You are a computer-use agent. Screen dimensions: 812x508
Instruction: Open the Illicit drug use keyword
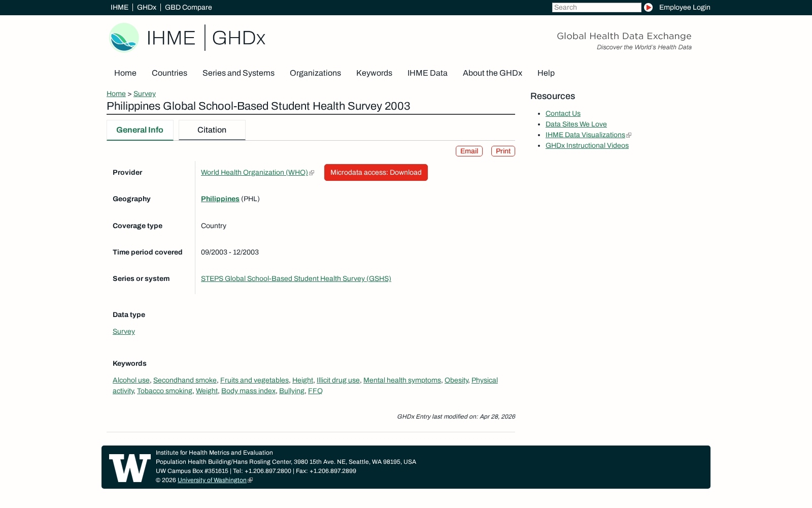coord(338,380)
